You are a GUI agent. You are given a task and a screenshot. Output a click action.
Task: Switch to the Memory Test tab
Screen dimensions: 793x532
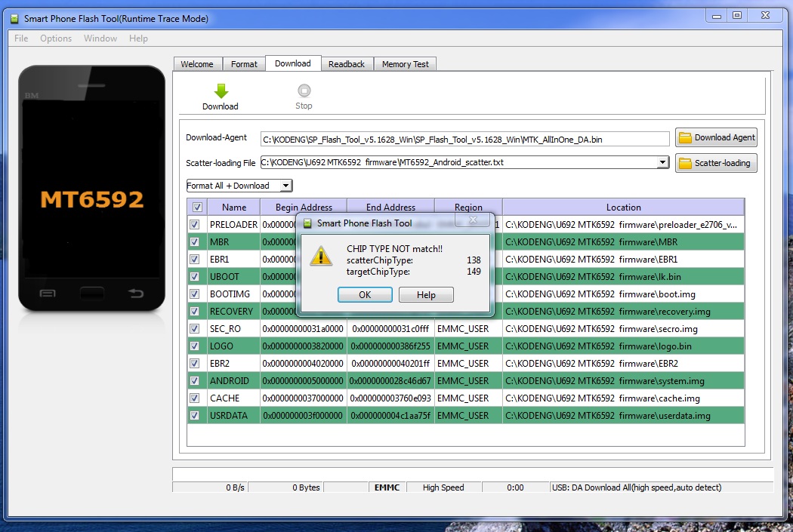point(405,64)
